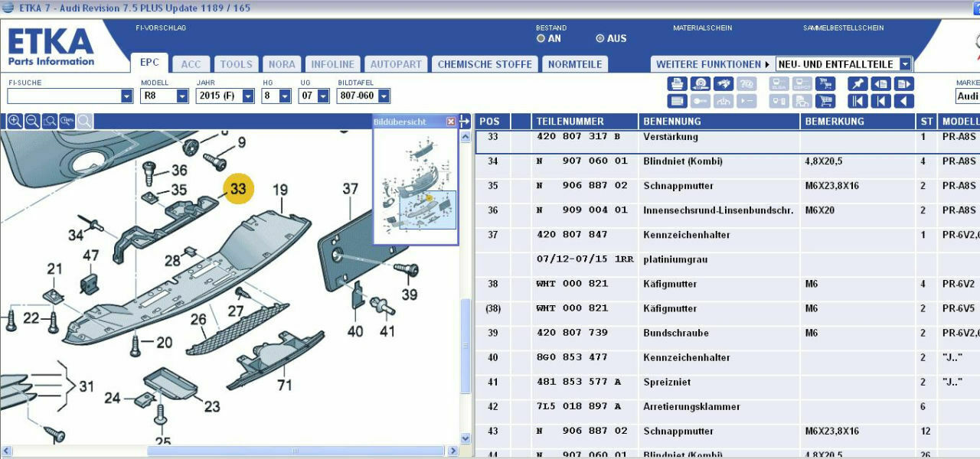Jump to first entry with double-bar arrow
This screenshot has height=459, width=980.
[857, 101]
